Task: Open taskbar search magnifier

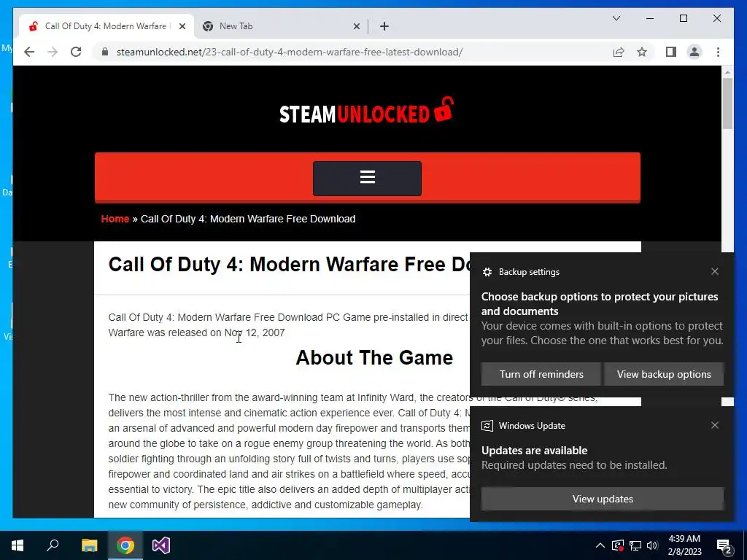Action: point(53,545)
